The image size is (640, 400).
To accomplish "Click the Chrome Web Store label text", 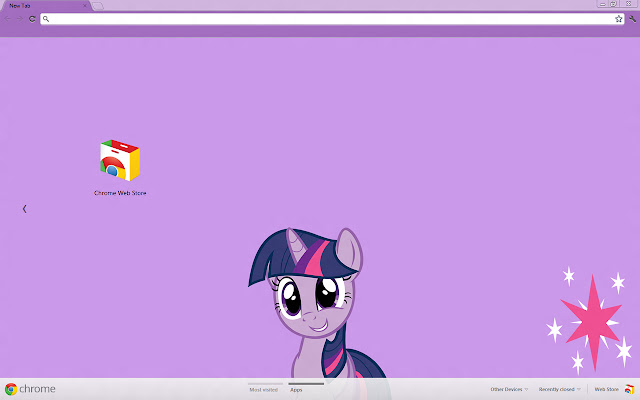I will [x=120, y=193].
